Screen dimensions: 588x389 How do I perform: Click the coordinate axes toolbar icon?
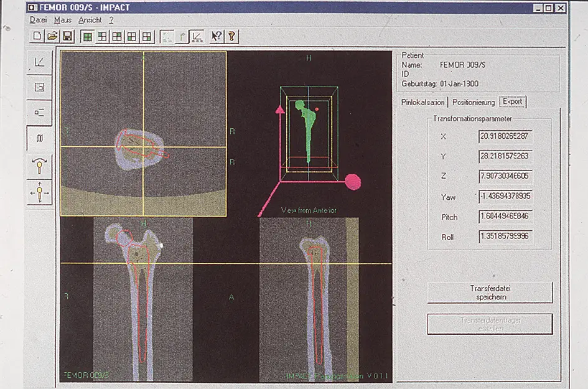197,36
